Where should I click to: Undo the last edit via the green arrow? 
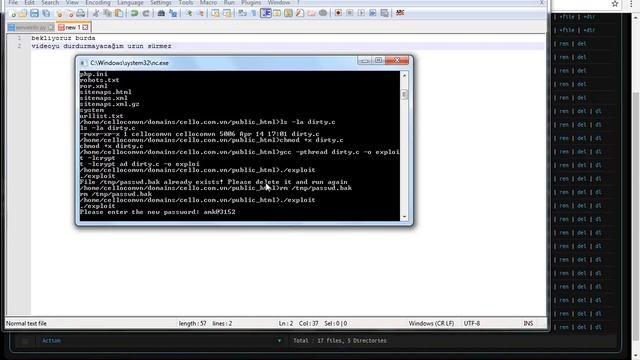point(134,13)
